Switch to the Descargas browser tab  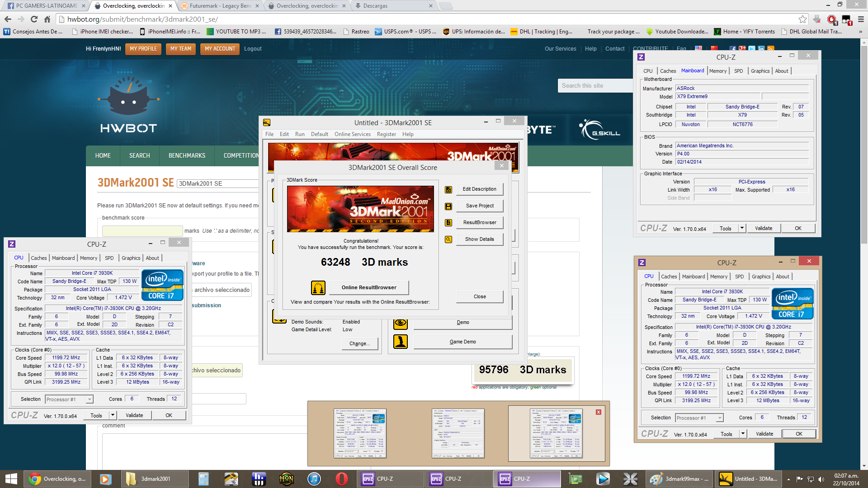[393, 6]
